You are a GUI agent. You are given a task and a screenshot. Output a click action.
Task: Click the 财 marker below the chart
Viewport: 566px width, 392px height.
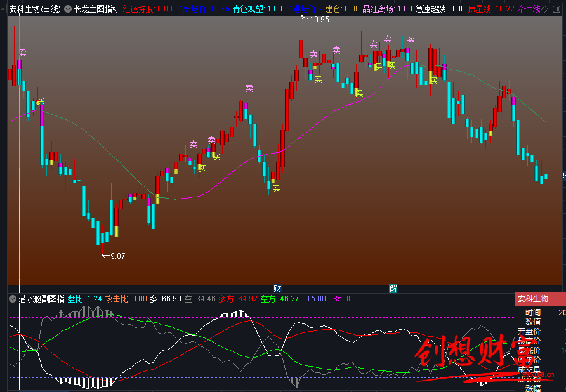point(277,289)
